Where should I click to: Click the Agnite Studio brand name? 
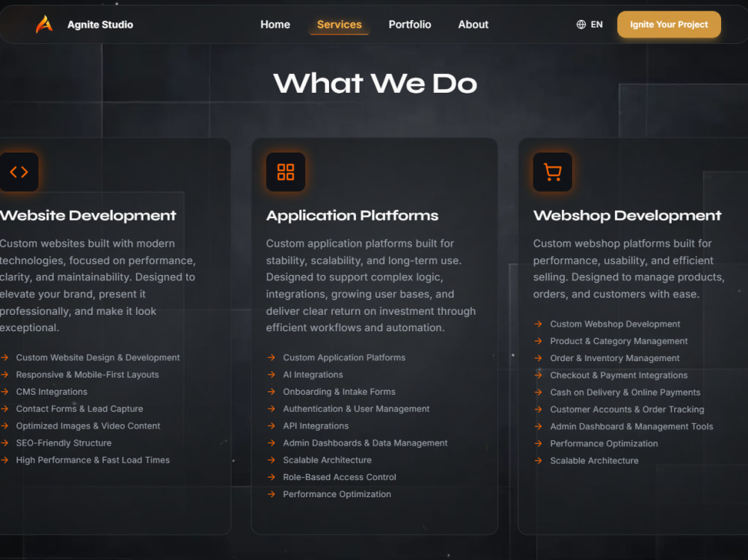point(100,25)
